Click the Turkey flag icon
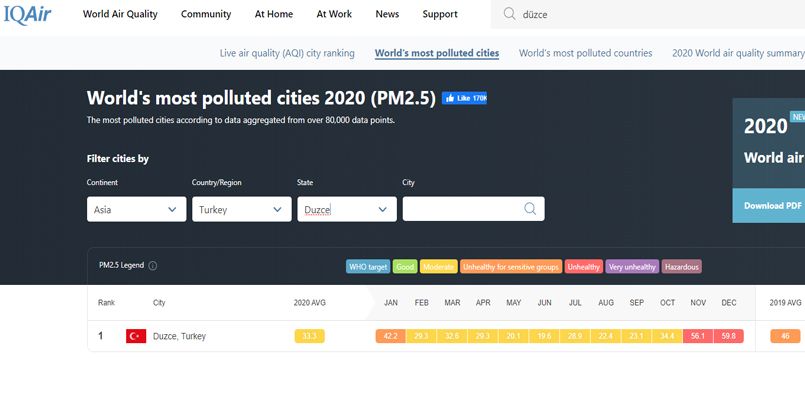Screen dimensions: 805x420 tap(136, 336)
